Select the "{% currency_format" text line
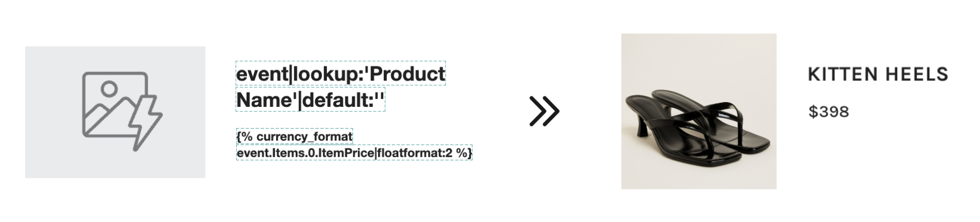The width and height of the screenshot is (980, 222). tap(294, 136)
